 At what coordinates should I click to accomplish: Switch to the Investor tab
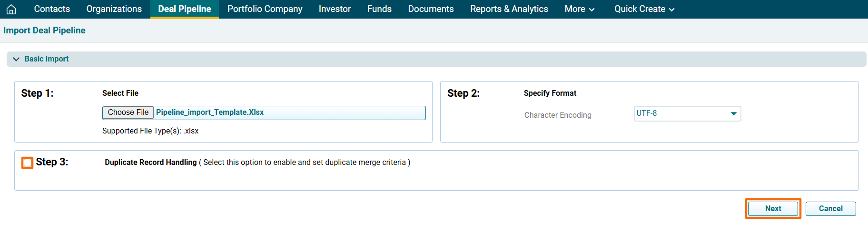335,9
